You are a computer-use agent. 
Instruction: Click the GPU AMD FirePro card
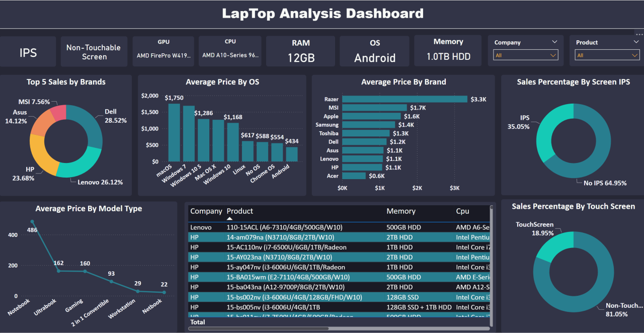[163, 50]
